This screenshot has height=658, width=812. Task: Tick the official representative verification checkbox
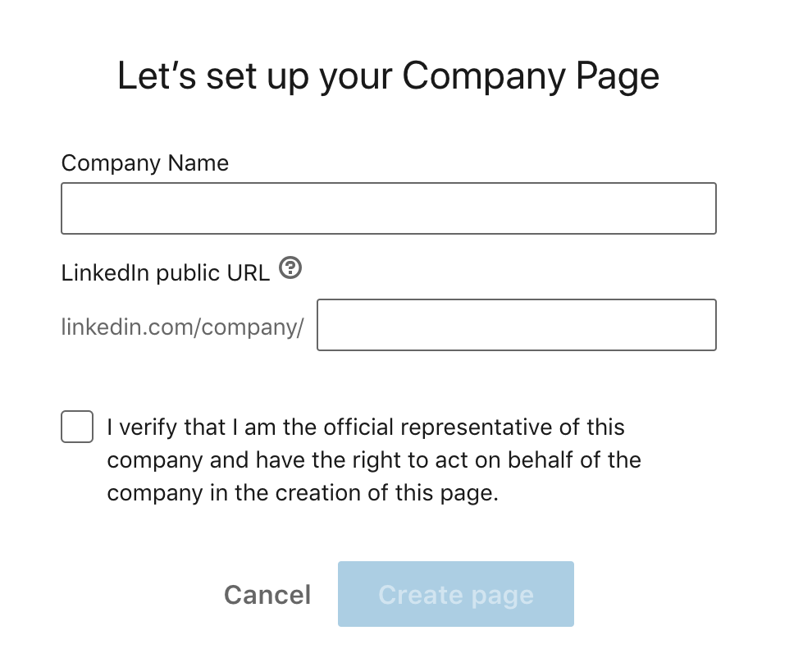(77, 427)
